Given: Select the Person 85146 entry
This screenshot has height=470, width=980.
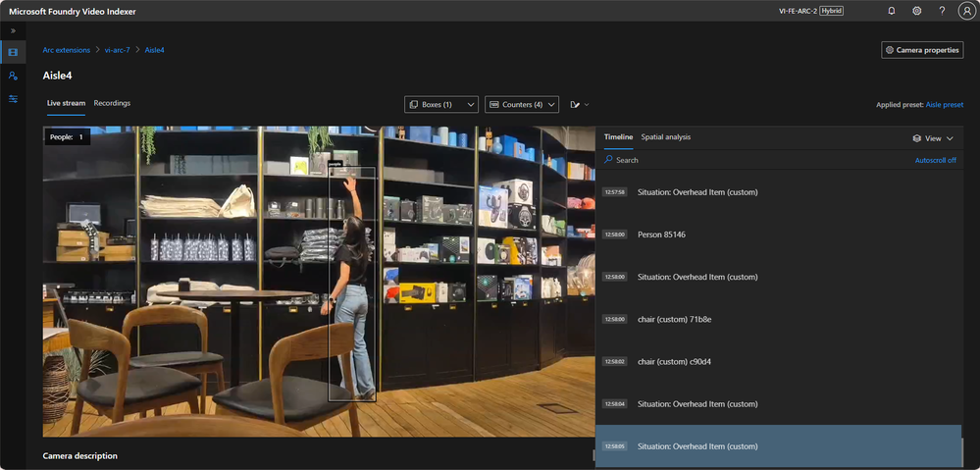Looking at the screenshot, I should coord(778,235).
